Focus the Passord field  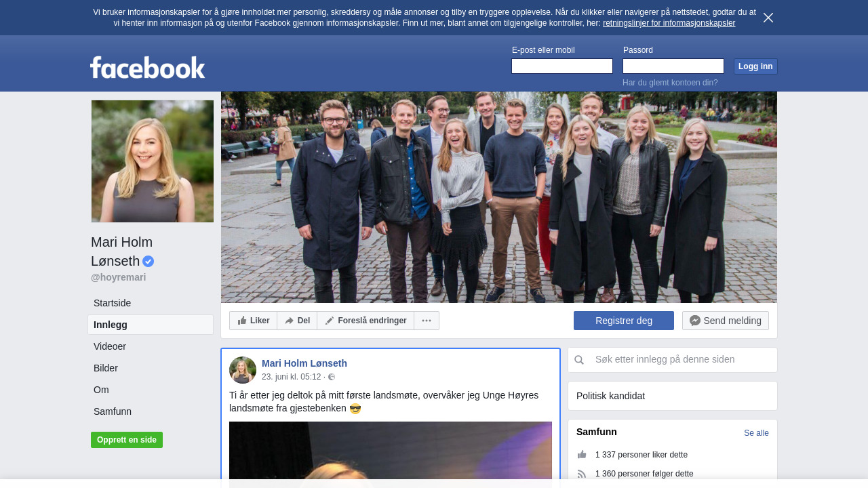(x=673, y=66)
